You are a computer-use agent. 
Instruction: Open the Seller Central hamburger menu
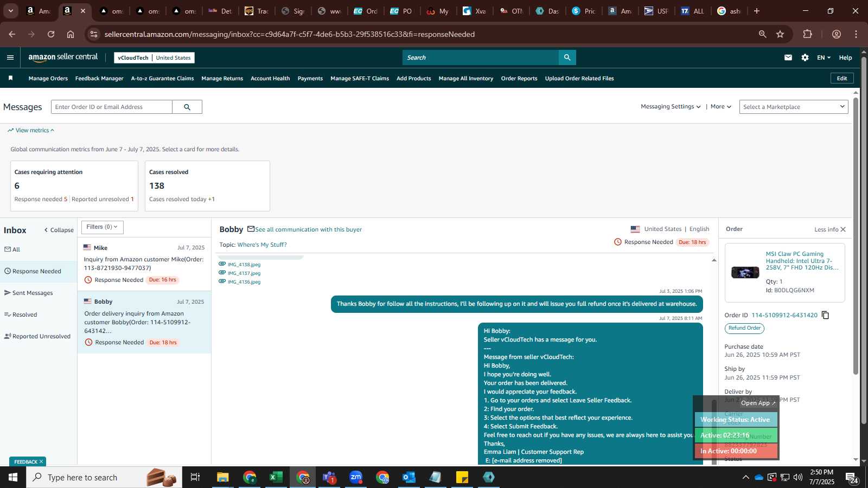click(x=10, y=57)
